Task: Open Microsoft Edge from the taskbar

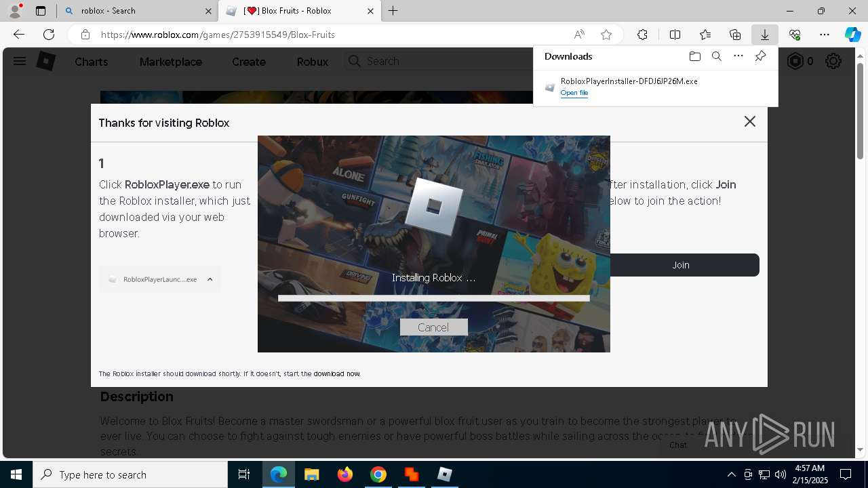Action: [279, 474]
